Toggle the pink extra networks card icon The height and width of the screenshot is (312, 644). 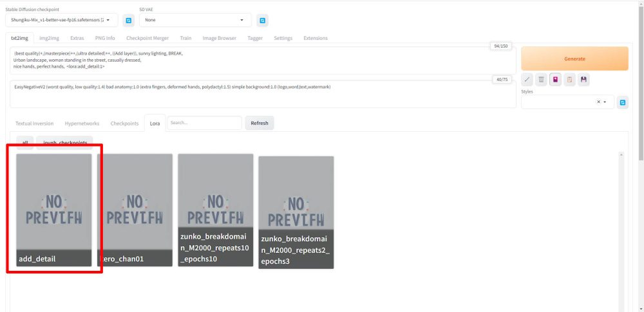556,79
